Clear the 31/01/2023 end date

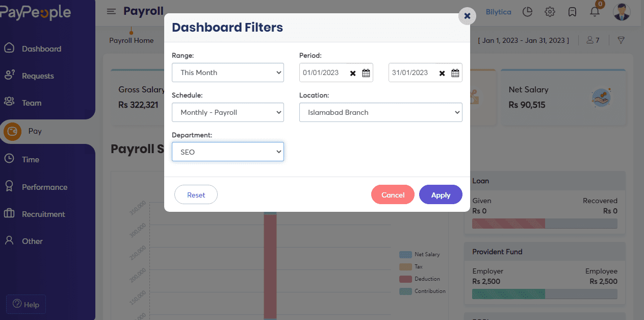[442, 73]
